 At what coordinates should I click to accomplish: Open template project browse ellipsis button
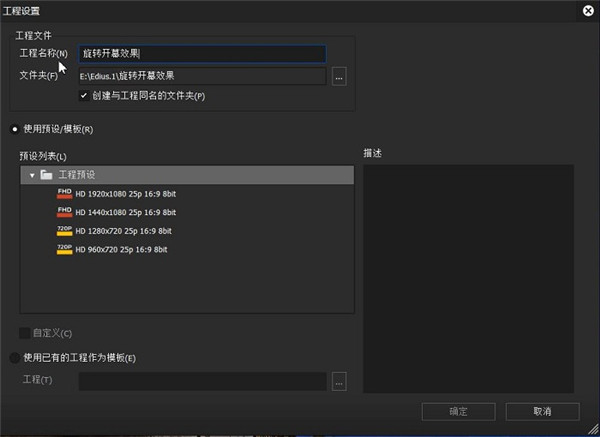[339, 382]
